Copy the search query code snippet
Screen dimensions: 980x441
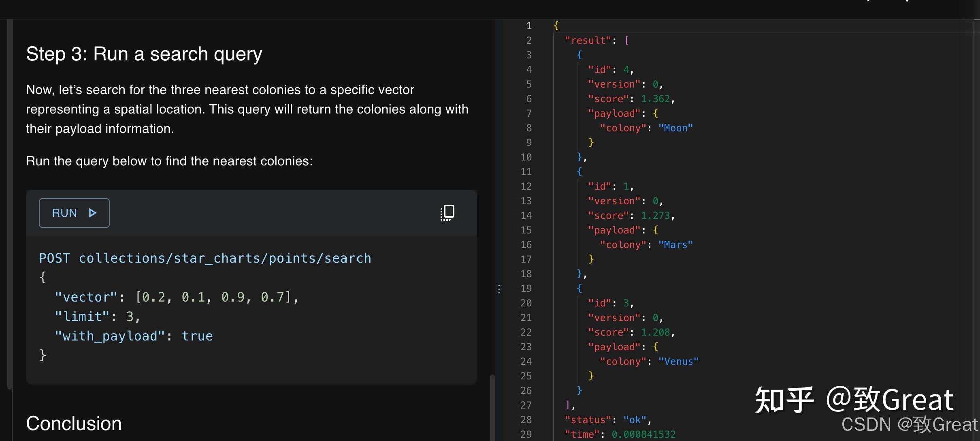447,212
